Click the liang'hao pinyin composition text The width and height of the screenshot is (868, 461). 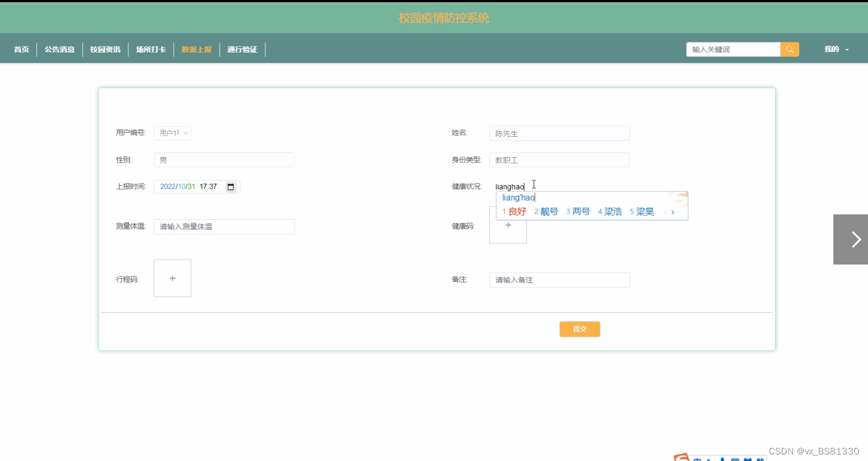[519, 198]
